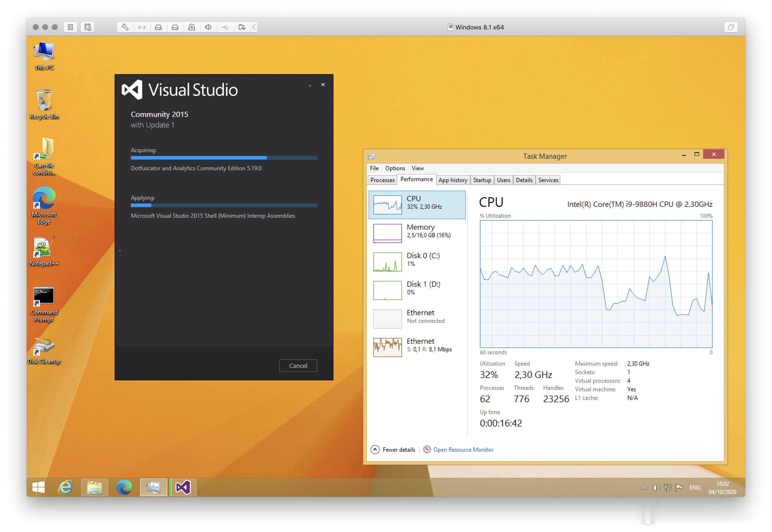The width and height of the screenshot is (772, 532).
Task: Open Action Center flag icon in tray
Action: (679, 488)
